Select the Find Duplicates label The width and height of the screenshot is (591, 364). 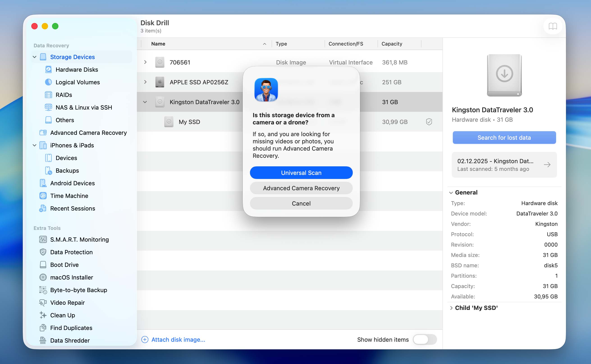point(71,328)
